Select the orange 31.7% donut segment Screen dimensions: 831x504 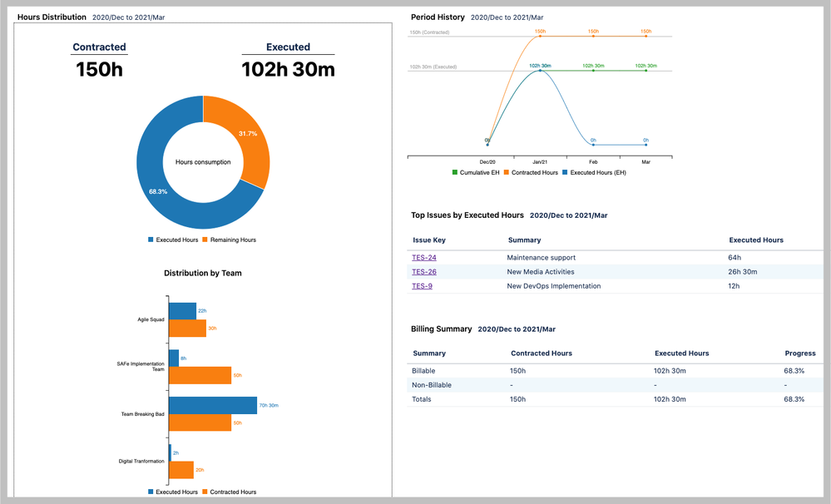pyautogui.click(x=249, y=132)
